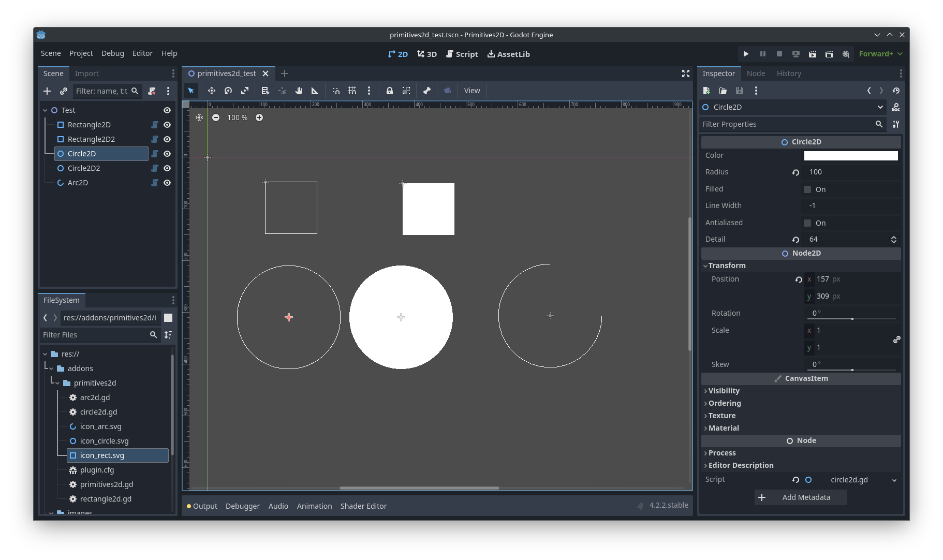Click the lock selected node icon
943x560 pixels.
(389, 91)
